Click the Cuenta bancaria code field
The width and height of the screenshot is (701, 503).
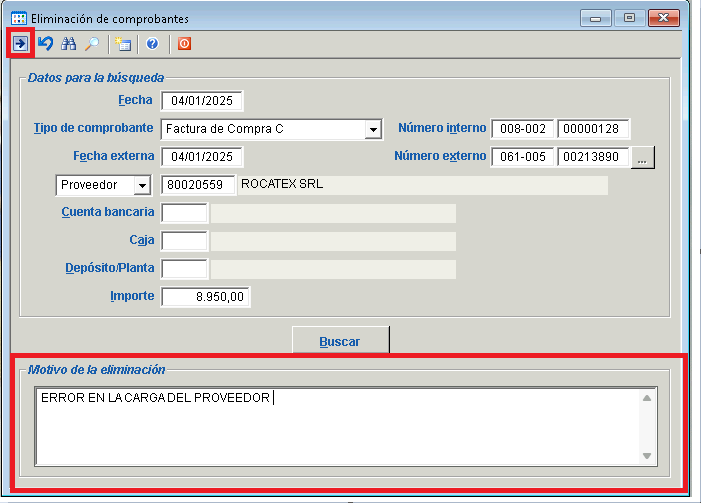click(x=184, y=213)
